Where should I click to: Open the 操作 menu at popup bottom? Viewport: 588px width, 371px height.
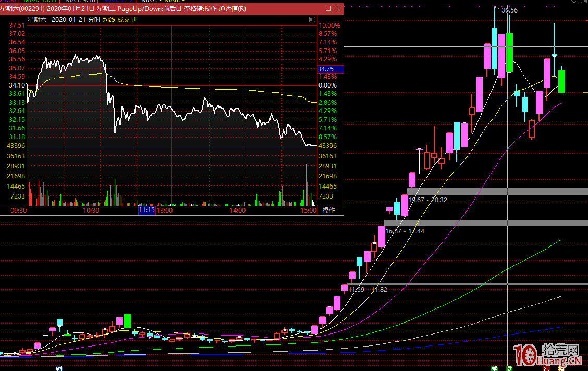[x=329, y=211]
